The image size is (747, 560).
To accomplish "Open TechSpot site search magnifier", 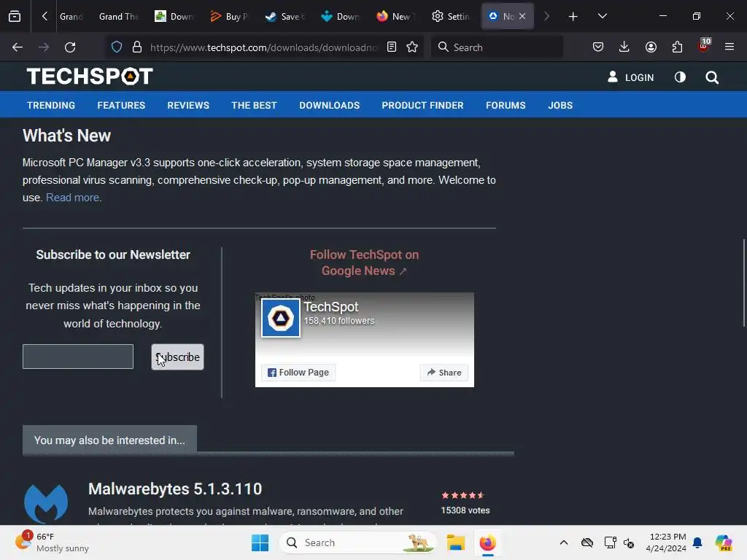I will pyautogui.click(x=712, y=77).
